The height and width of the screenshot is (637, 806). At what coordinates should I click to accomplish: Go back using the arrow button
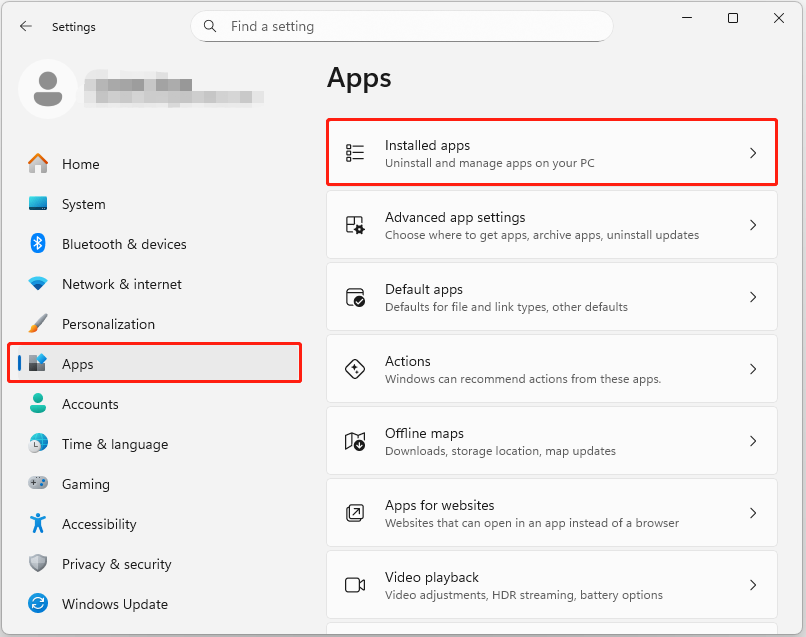point(26,27)
